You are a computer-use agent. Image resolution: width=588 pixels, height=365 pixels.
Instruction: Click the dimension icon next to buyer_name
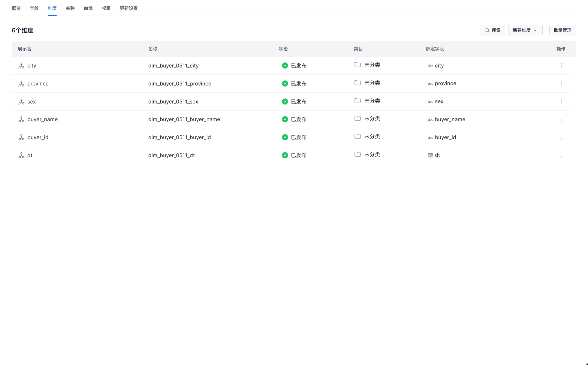coord(21,119)
